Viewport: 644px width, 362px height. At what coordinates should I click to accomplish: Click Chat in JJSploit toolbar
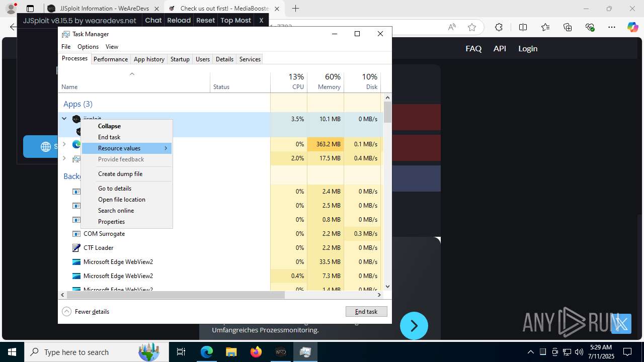tap(153, 20)
